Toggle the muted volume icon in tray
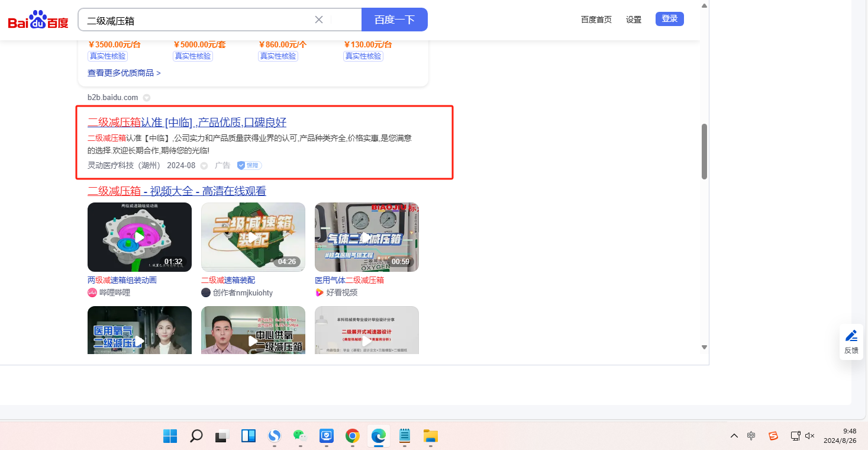The image size is (868, 450). [810, 436]
